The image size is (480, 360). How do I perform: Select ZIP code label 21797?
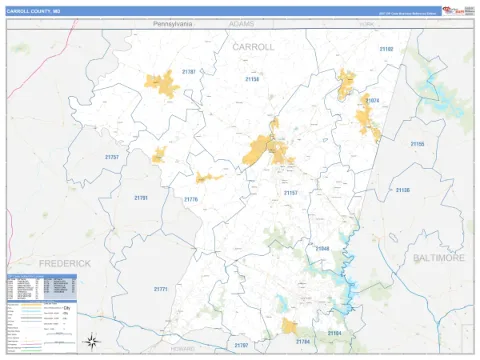tap(241, 345)
